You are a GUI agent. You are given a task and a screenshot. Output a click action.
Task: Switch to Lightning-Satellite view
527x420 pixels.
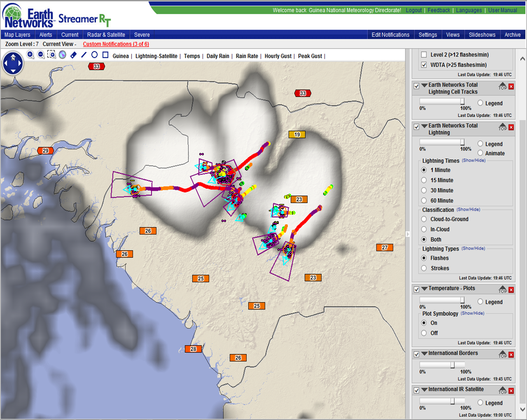156,56
